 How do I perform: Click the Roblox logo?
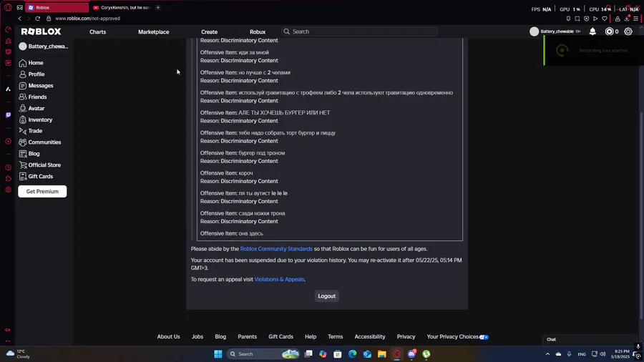[41, 31]
